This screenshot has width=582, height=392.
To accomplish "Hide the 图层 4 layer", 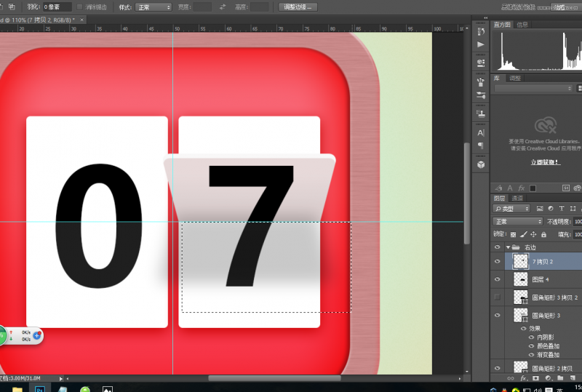I will (x=498, y=279).
